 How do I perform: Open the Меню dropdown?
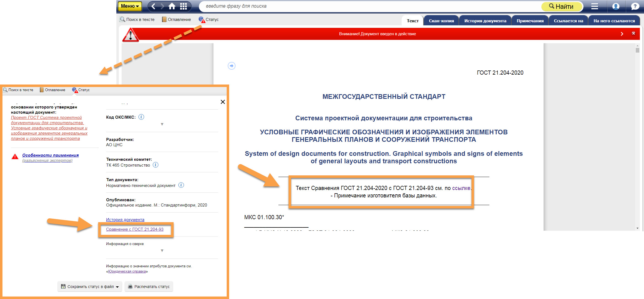130,6
